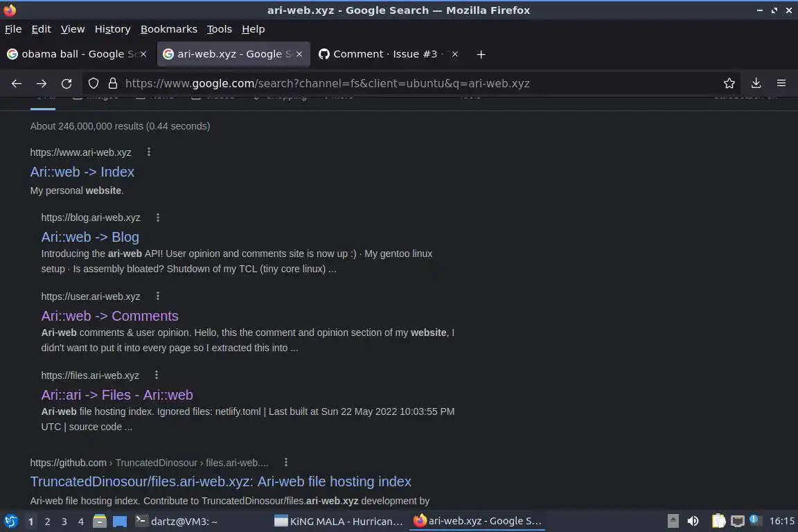
Task: Open 'Ari::ari -> Files - Ari::web' result
Action: 117,395
